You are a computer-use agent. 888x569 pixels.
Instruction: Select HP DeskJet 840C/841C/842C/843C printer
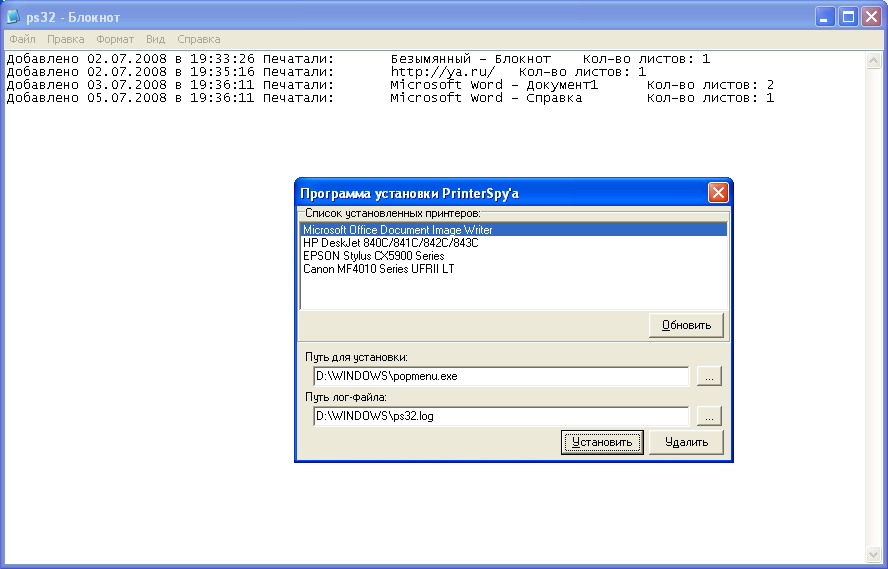(391, 243)
